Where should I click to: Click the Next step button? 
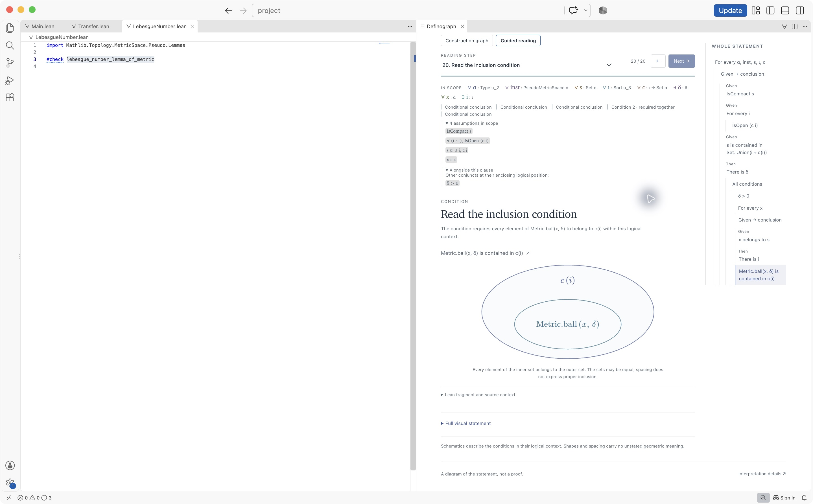(681, 61)
